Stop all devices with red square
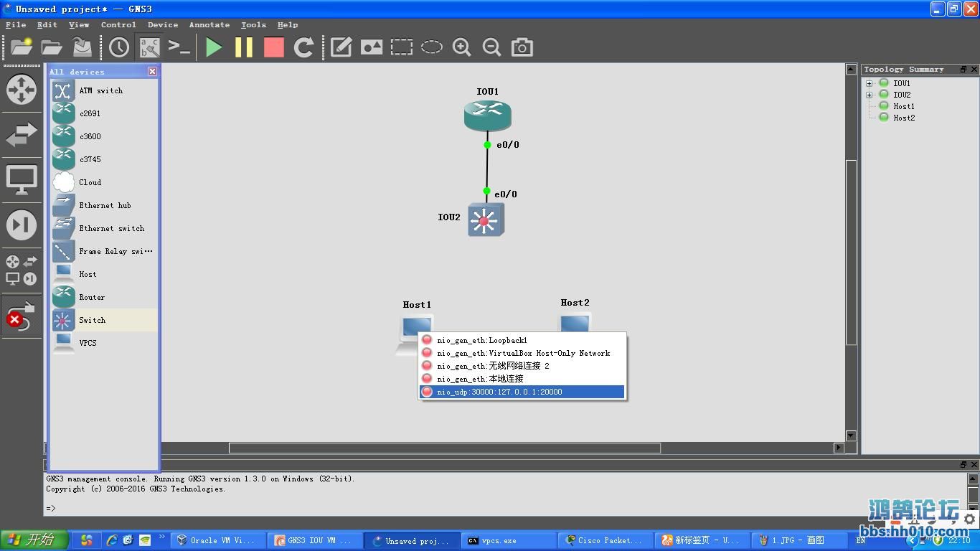The height and width of the screenshot is (551, 980). [274, 47]
